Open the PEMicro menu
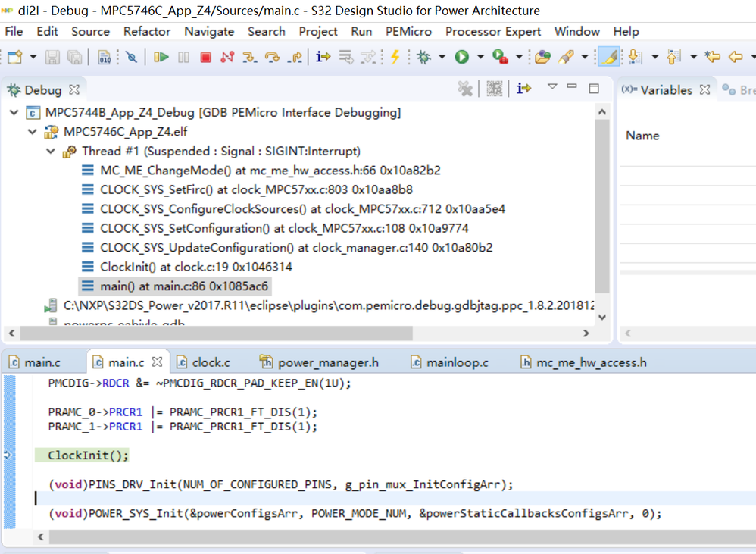756x554 pixels. (x=408, y=31)
